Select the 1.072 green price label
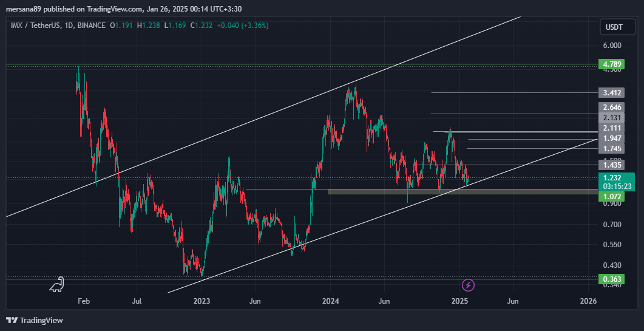The image size is (644, 331). 612,197
